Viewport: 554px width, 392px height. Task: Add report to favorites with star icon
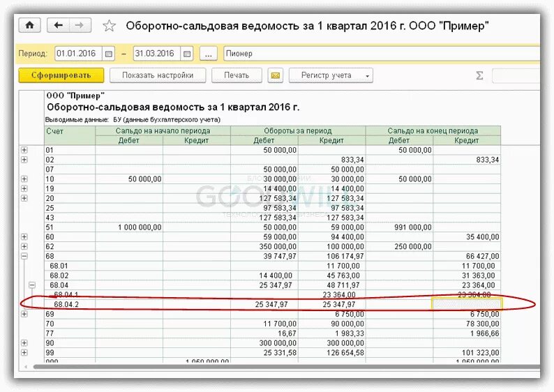click(109, 26)
